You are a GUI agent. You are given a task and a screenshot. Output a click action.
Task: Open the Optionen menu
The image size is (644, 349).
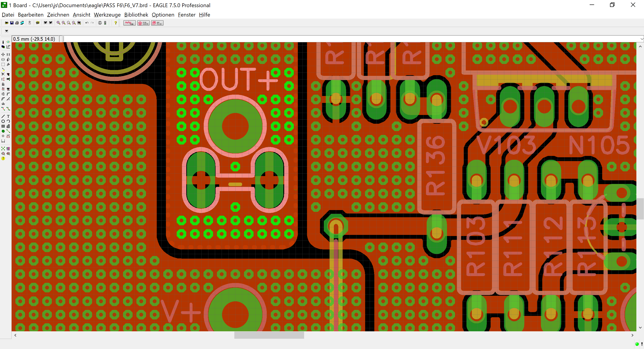[163, 15]
